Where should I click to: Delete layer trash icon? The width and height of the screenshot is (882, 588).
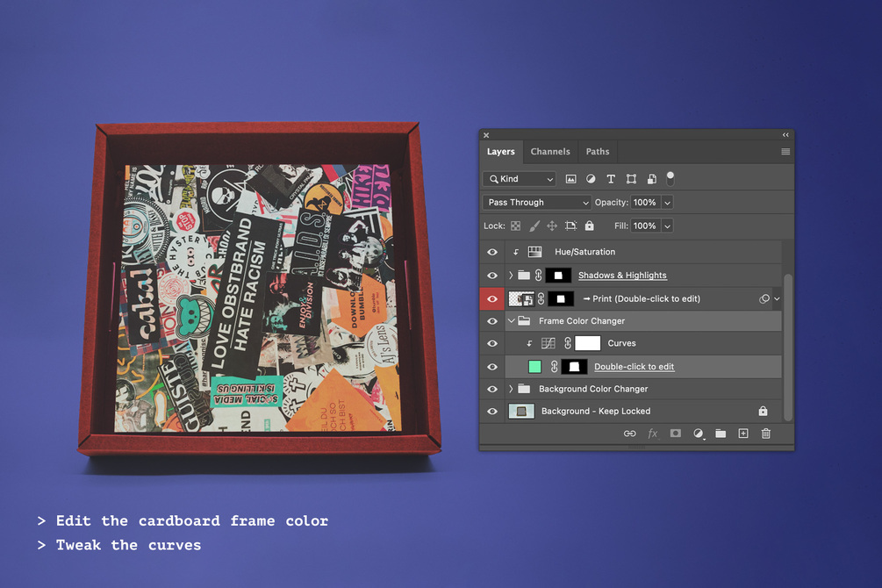[765, 434]
